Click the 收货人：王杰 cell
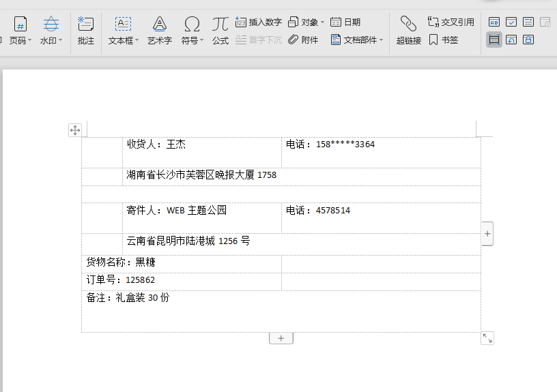This screenshot has height=392, width=557. pos(202,153)
